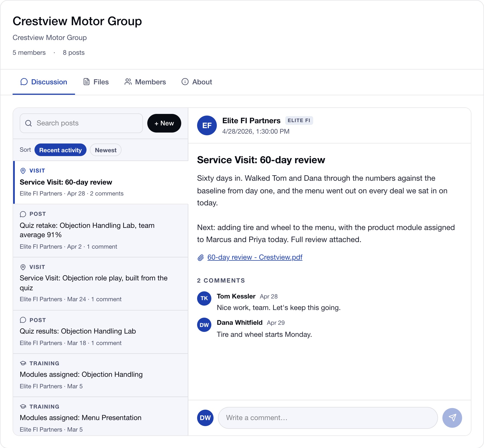Open the Files tab
This screenshot has height=448, width=484.
click(x=96, y=82)
